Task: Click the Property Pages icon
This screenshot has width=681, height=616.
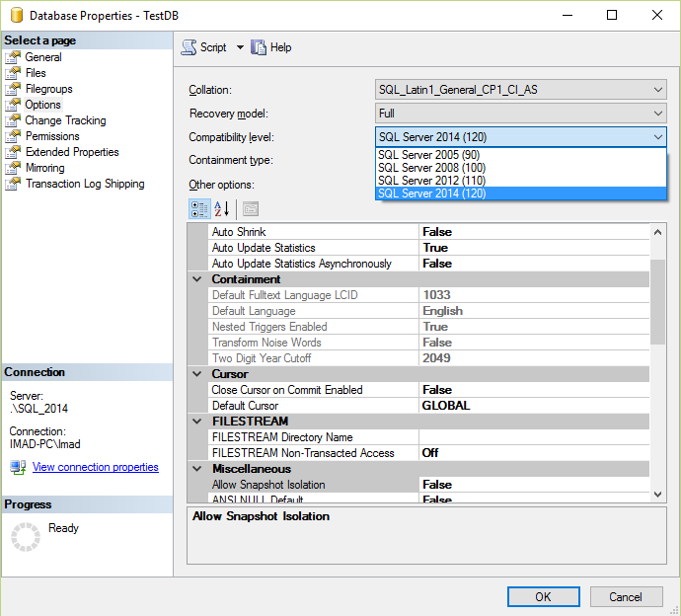Action: click(x=250, y=209)
